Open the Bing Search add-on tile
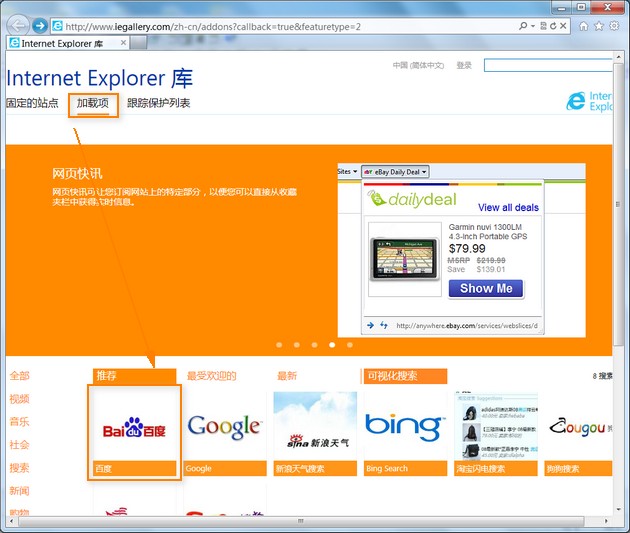Screen dimensions: 630x533 (x=405, y=432)
